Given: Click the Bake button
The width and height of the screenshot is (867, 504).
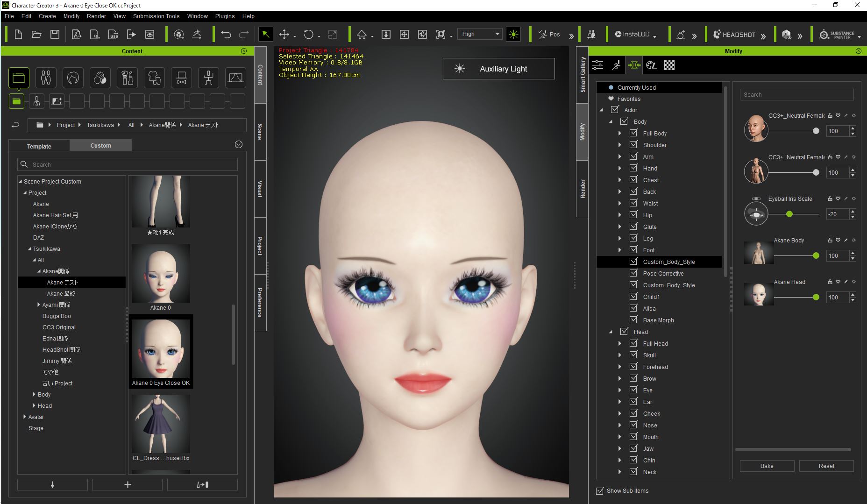Looking at the screenshot, I should coord(767,466).
